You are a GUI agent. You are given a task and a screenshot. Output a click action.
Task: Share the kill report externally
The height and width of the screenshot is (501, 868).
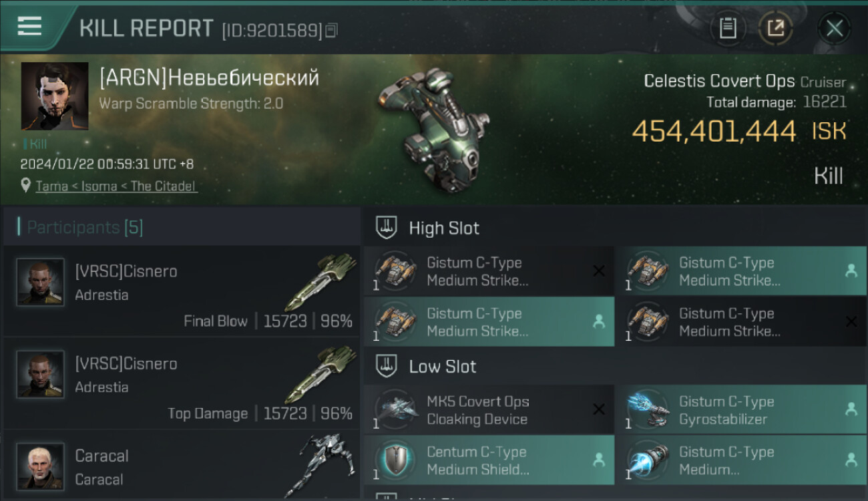tap(776, 29)
